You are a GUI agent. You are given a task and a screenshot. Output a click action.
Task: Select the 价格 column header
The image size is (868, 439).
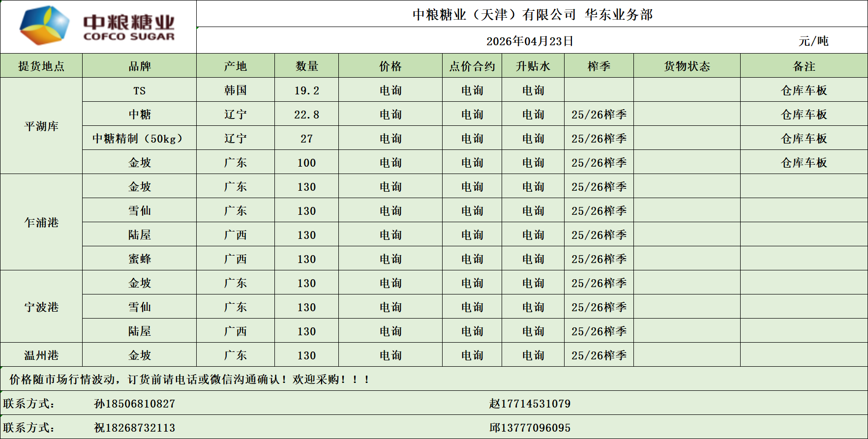390,66
